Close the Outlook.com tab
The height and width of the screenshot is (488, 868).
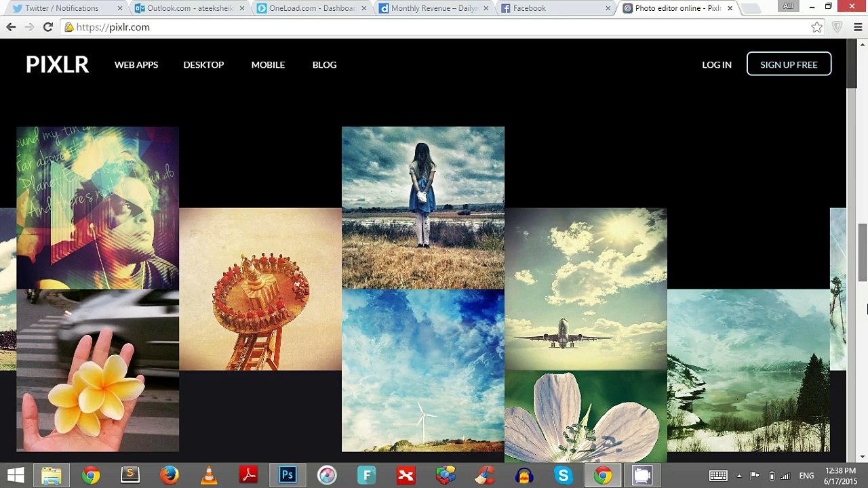click(242, 8)
